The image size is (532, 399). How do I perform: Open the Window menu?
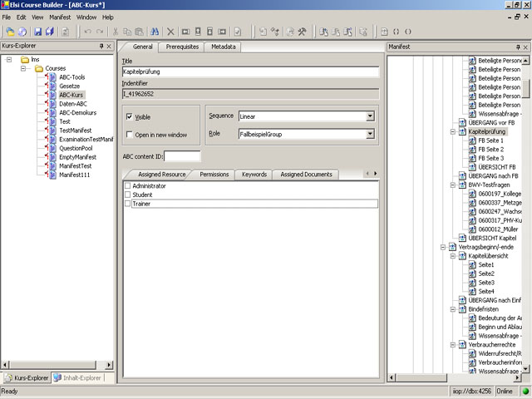pos(86,17)
